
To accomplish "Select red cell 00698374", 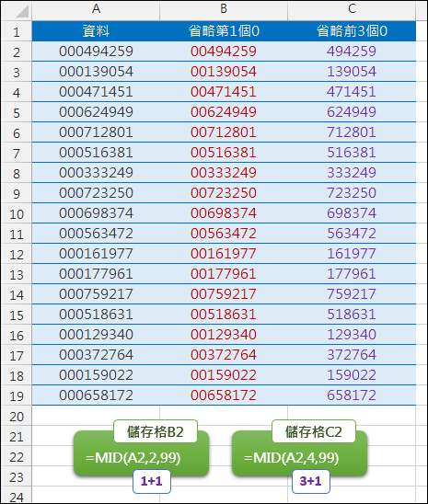I will coord(224,213).
